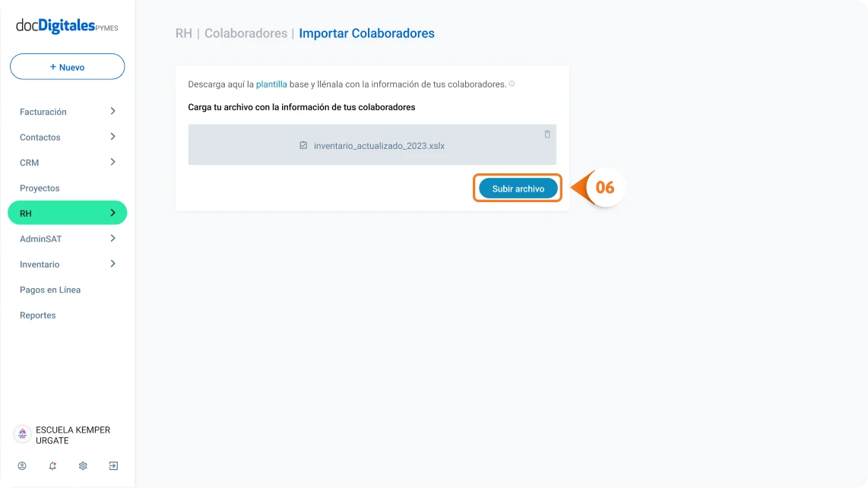Select the RH menu item

click(68, 213)
